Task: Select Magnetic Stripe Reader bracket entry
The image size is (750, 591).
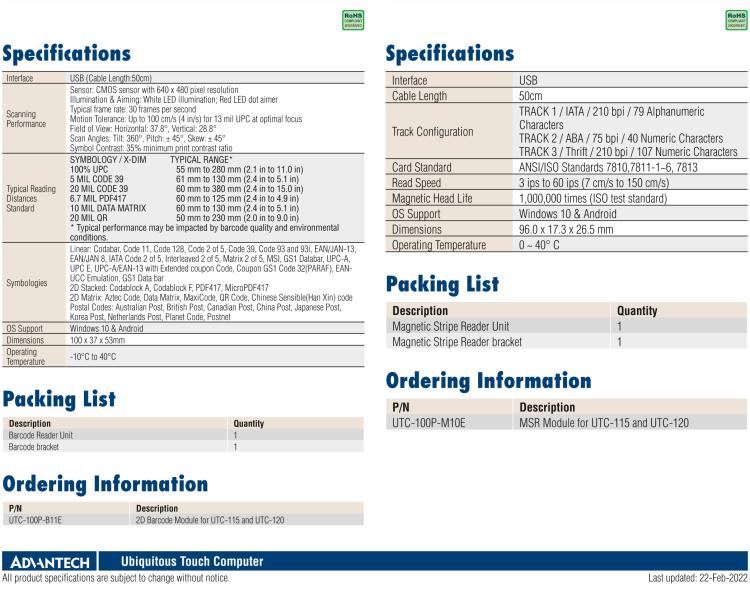Action: coord(457,342)
